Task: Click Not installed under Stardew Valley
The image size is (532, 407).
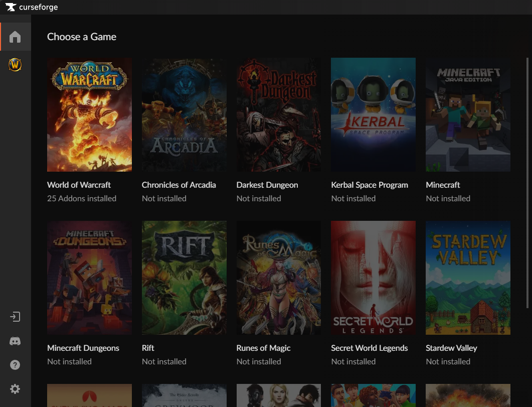Action: (448, 361)
